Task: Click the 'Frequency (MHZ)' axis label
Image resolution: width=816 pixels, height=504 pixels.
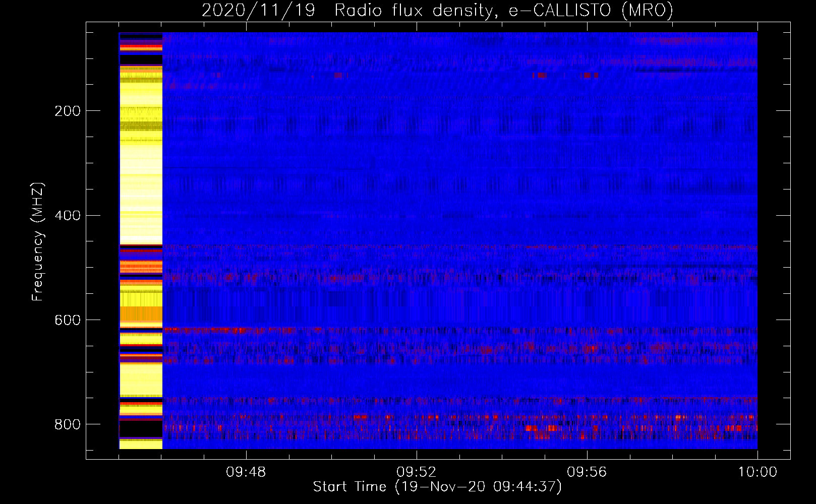Action: click(x=38, y=241)
